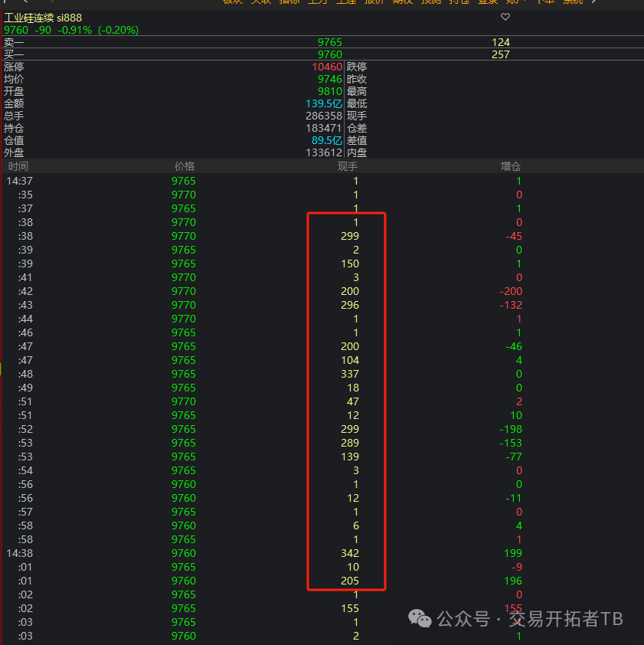Click the 昨收 label
The height and width of the screenshot is (645, 644).
[357, 80]
